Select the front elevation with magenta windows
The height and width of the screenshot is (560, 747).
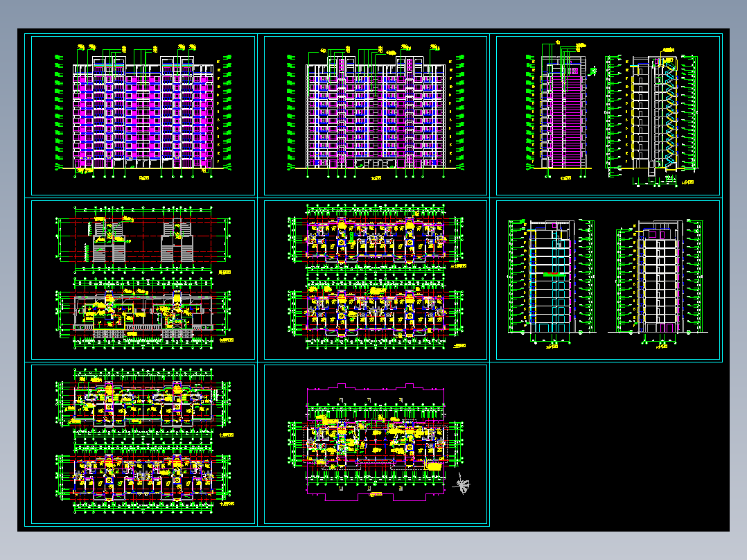[143, 112]
